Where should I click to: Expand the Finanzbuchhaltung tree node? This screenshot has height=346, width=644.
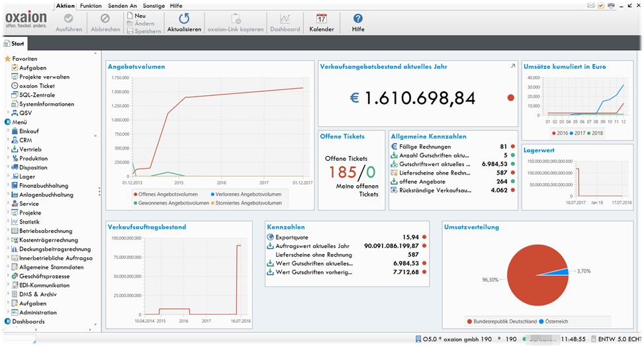tap(9, 186)
